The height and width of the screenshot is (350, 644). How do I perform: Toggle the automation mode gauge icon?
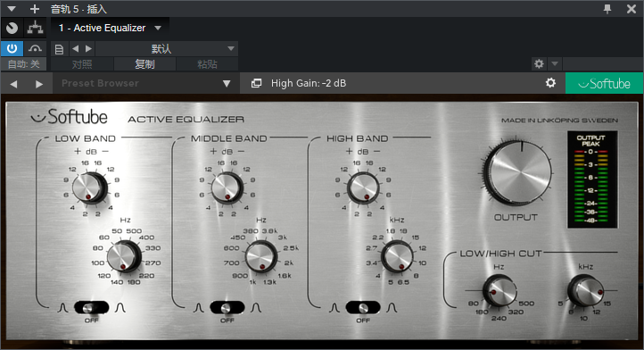[x=36, y=48]
